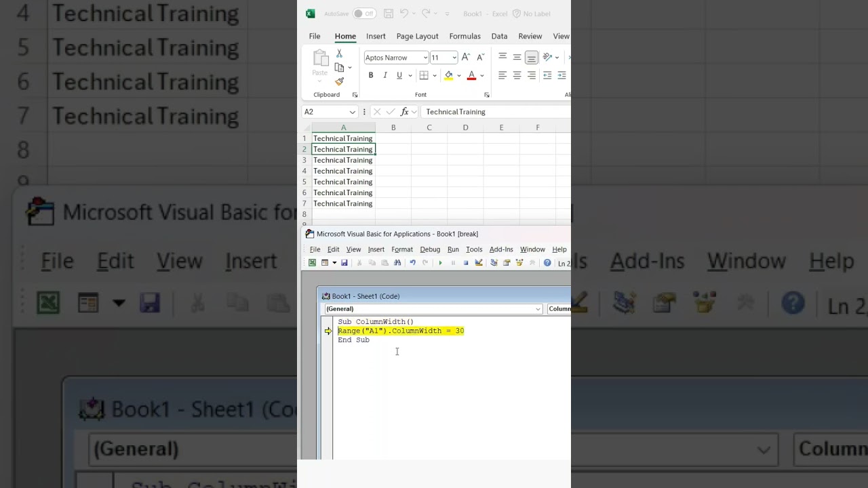Click the Reset stop square icon in VBA
868x488 pixels.
(x=466, y=263)
